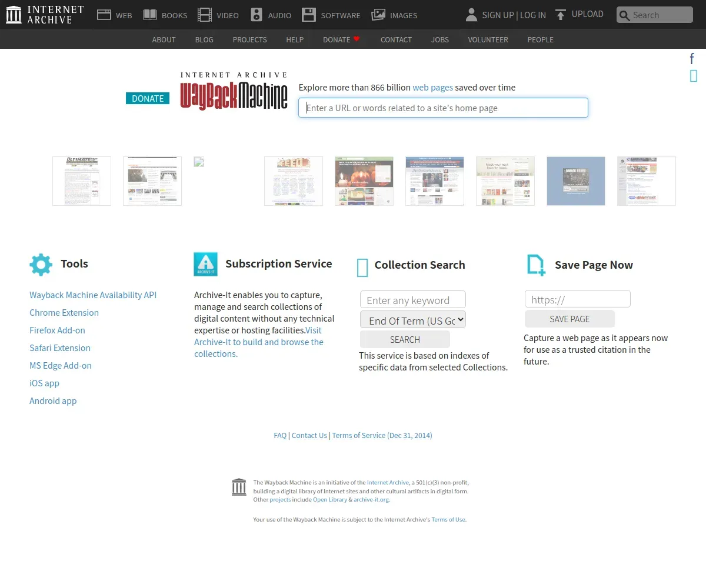Open the Ultimate site thumbnail

click(x=82, y=181)
